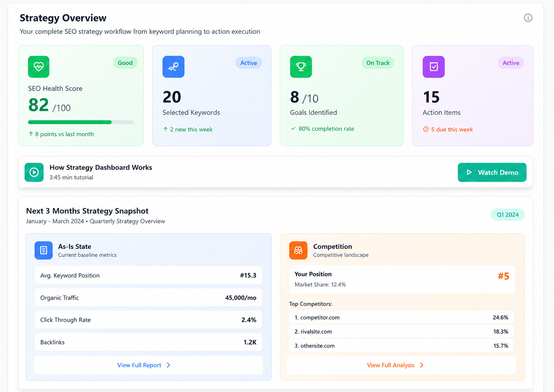Viewport: 554px width, 392px height.
Task: Click the clock icon beside 5 due this week
Action: (426, 129)
